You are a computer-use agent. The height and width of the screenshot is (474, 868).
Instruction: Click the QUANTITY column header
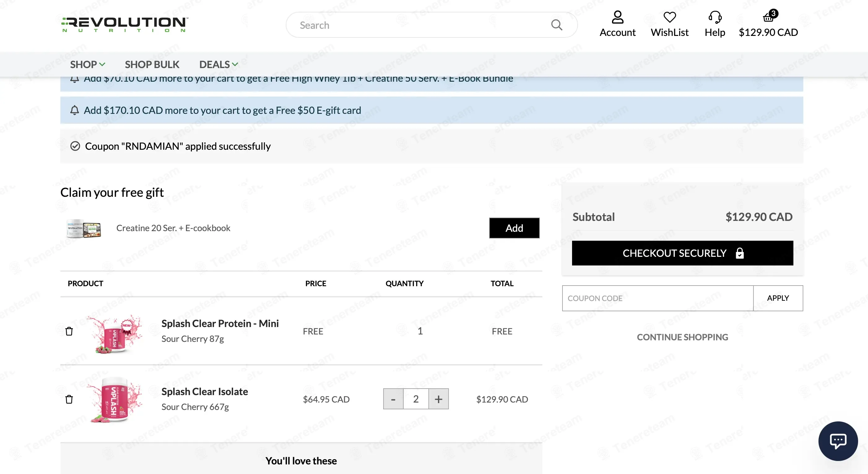tap(404, 283)
